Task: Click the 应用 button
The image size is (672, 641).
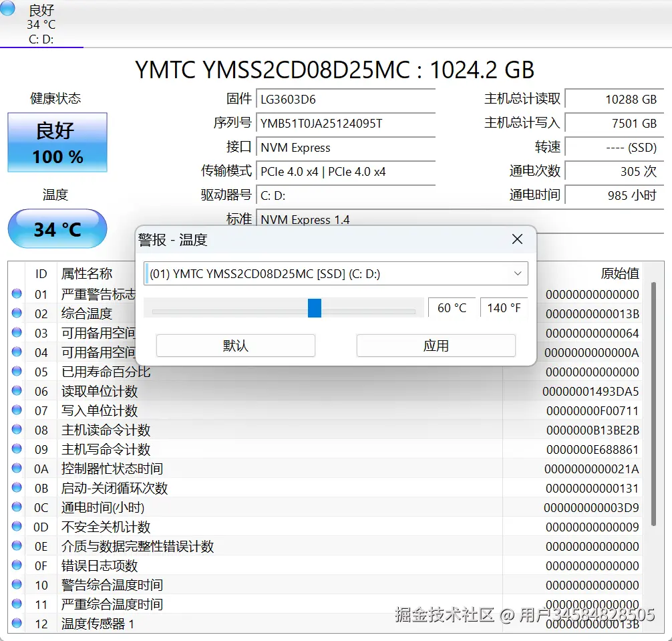Action: point(436,346)
